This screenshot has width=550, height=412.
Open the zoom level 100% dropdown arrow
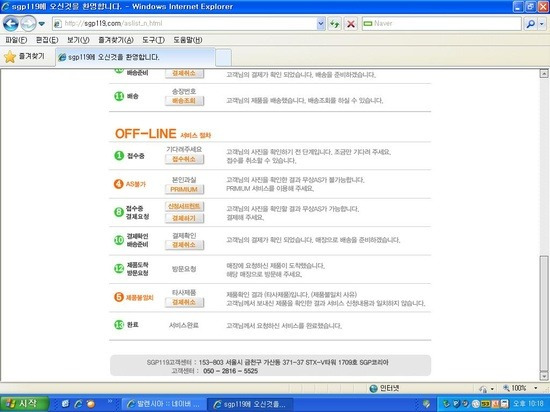coord(536,388)
